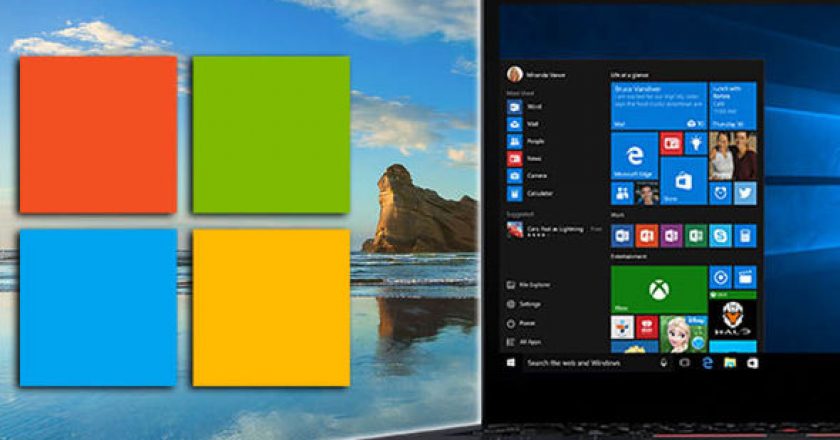The image size is (840, 440).
Task: Open the purple OneNote tile
Action: (x=671, y=236)
